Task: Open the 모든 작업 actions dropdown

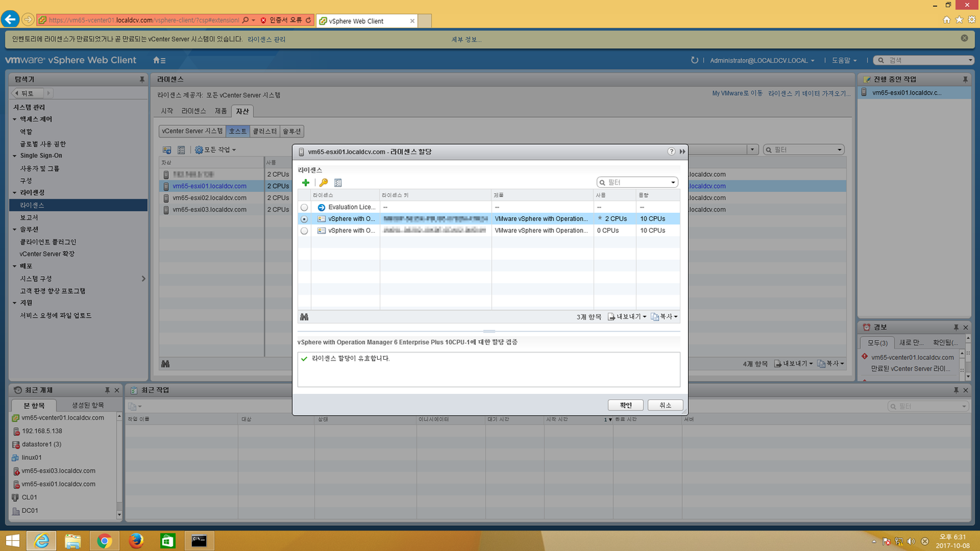Action: (x=215, y=150)
